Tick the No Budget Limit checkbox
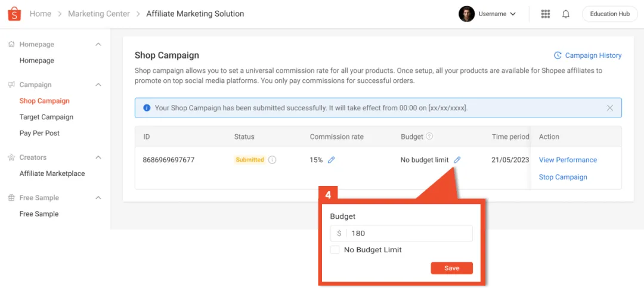The height and width of the screenshot is (288, 644). [x=335, y=249]
